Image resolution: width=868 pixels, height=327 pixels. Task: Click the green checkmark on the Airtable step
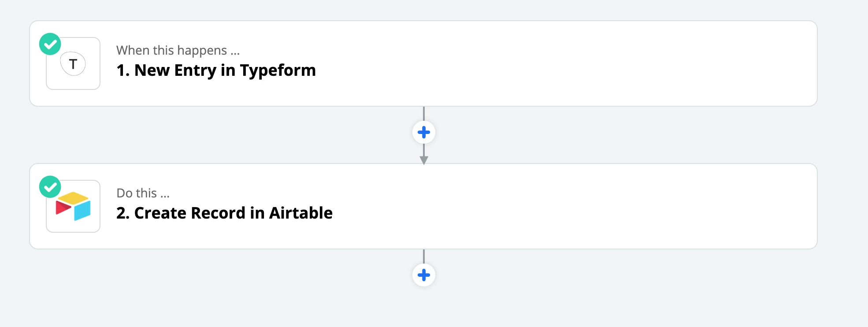coord(50,187)
